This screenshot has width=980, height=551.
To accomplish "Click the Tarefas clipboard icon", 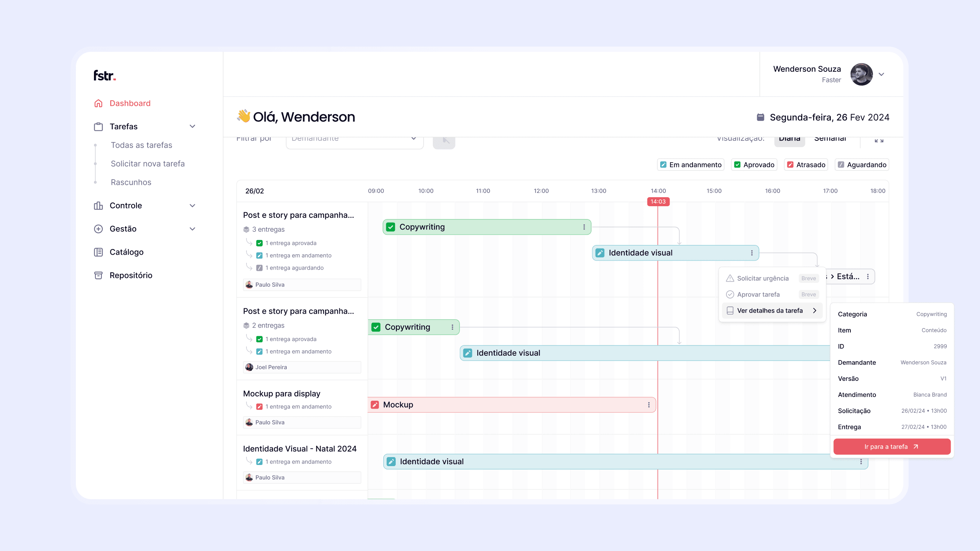I will (x=98, y=127).
